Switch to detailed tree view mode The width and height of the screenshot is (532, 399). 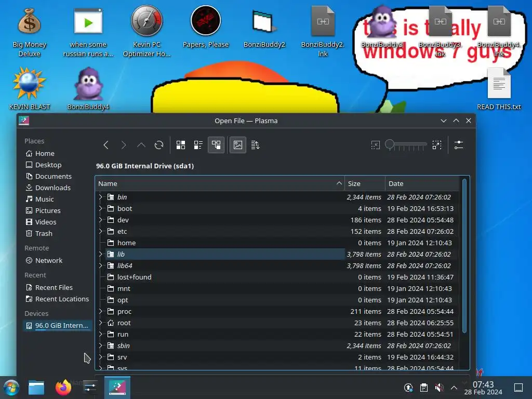tap(216, 145)
